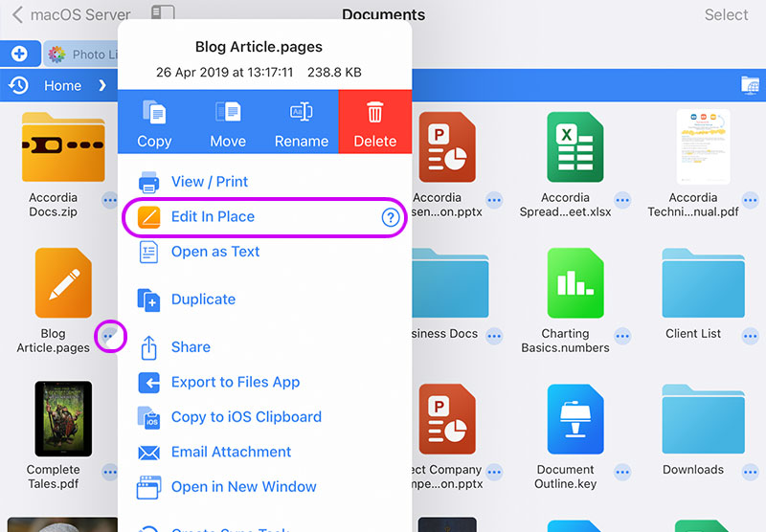Open the Company pptx presentation file

click(x=447, y=419)
